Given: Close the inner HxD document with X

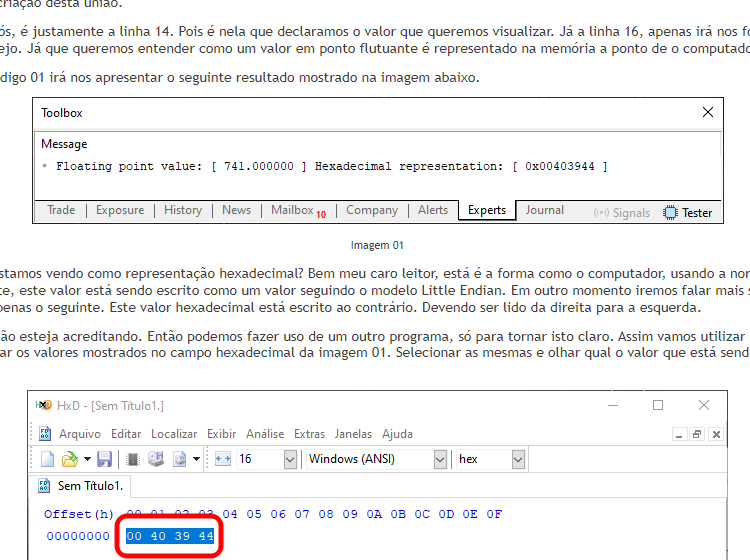Looking at the screenshot, I should click(x=716, y=434).
